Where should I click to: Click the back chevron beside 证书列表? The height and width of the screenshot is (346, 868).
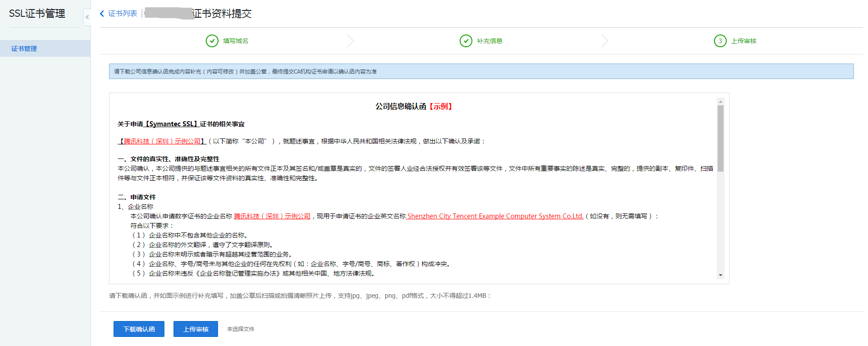pos(102,14)
